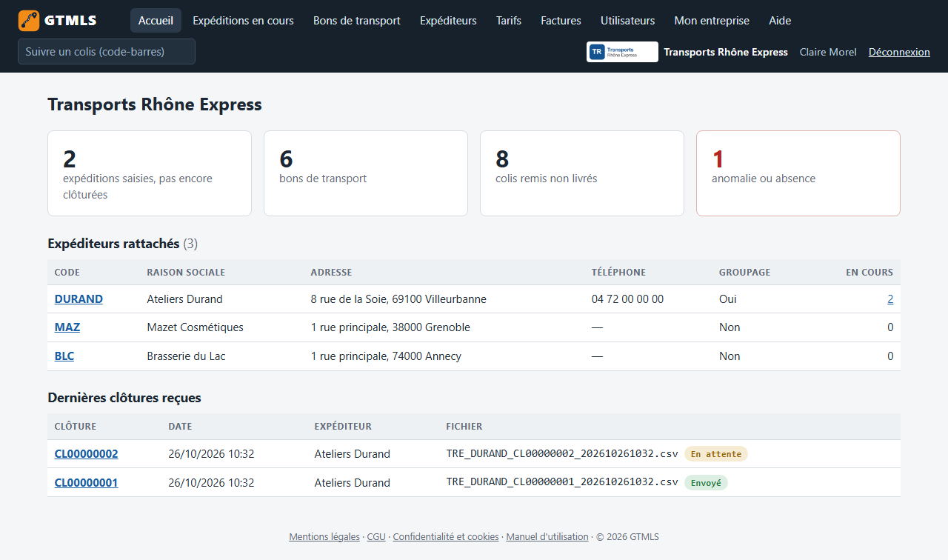Go to Bons de transport
The image size is (948, 560).
click(357, 21)
